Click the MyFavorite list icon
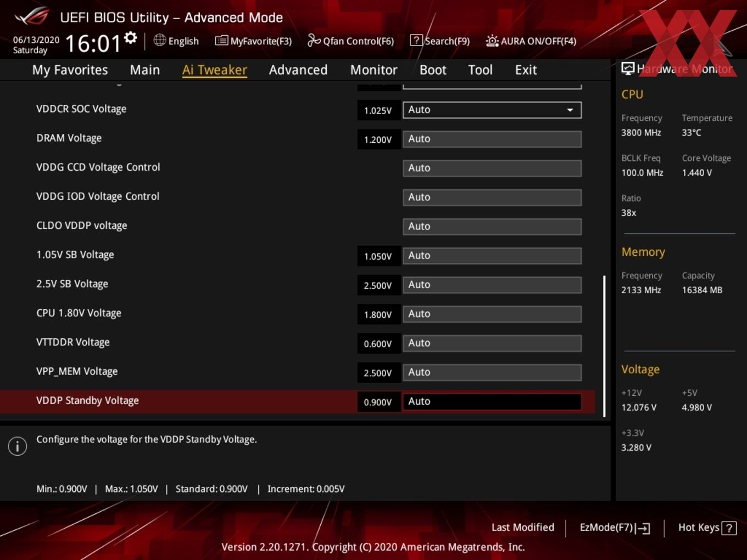747x560 pixels. click(x=221, y=41)
